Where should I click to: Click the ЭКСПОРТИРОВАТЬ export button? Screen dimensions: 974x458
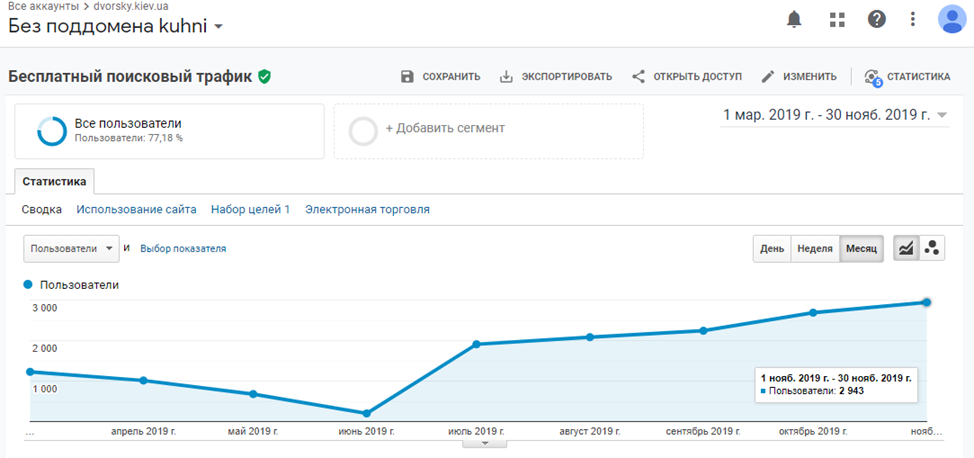coord(556,77)
